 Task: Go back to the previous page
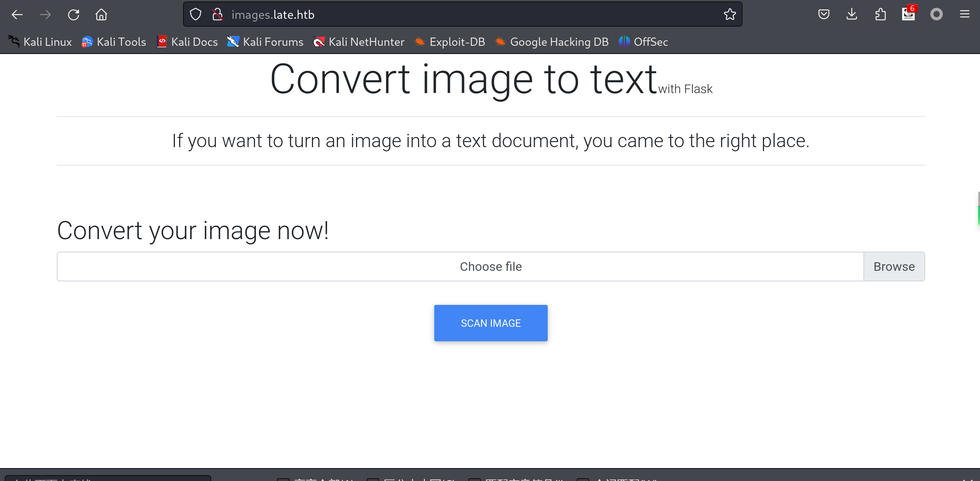pos(17,15)
